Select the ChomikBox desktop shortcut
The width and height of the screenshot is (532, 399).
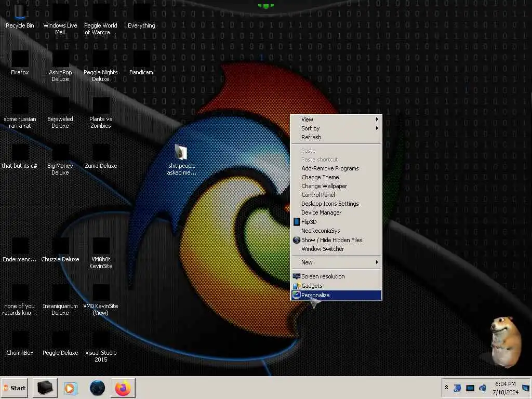pyautogui.click(x=20, y=344)
